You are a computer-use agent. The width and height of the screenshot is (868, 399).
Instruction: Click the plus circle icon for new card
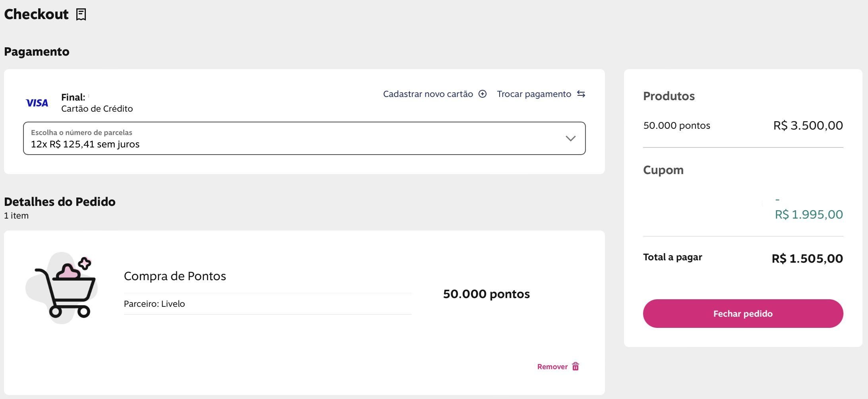point(482,94)
